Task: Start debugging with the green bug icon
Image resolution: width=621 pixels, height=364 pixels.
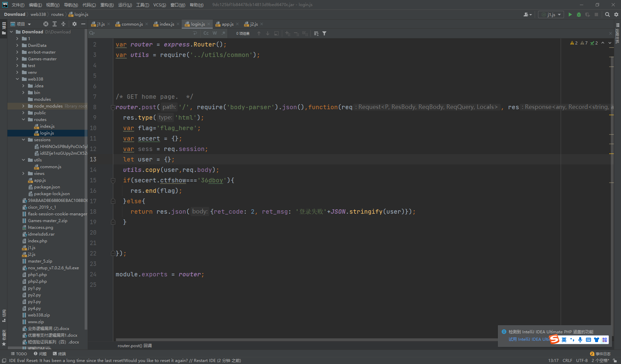Action: pos(579,14)
